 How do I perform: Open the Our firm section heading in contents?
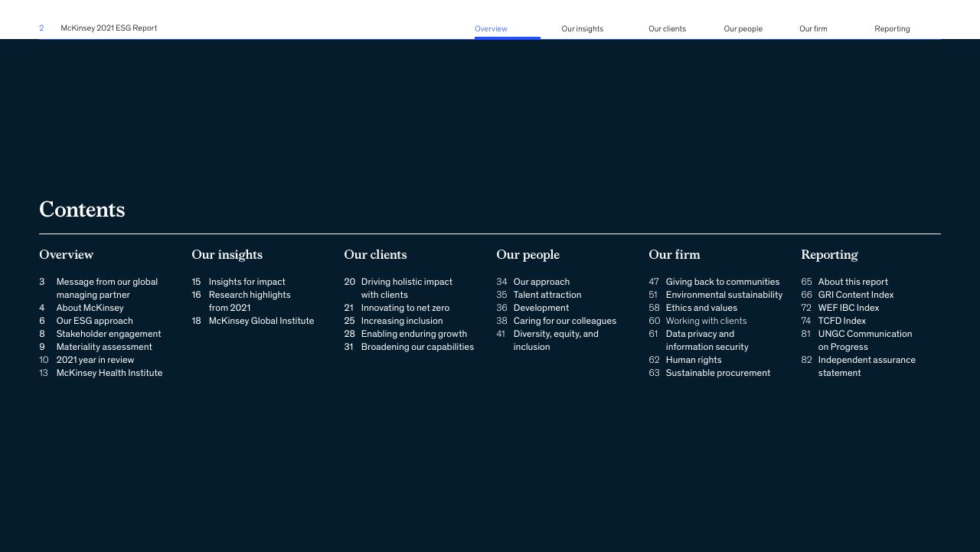(674, 254)
